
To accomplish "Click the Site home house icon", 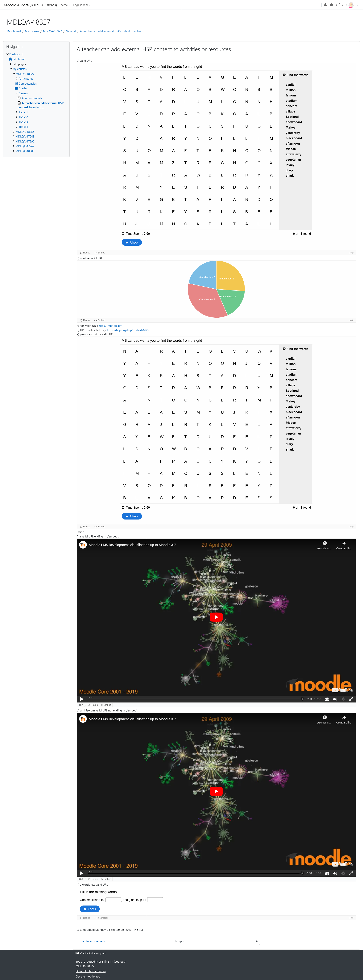I will pos(10,59).
